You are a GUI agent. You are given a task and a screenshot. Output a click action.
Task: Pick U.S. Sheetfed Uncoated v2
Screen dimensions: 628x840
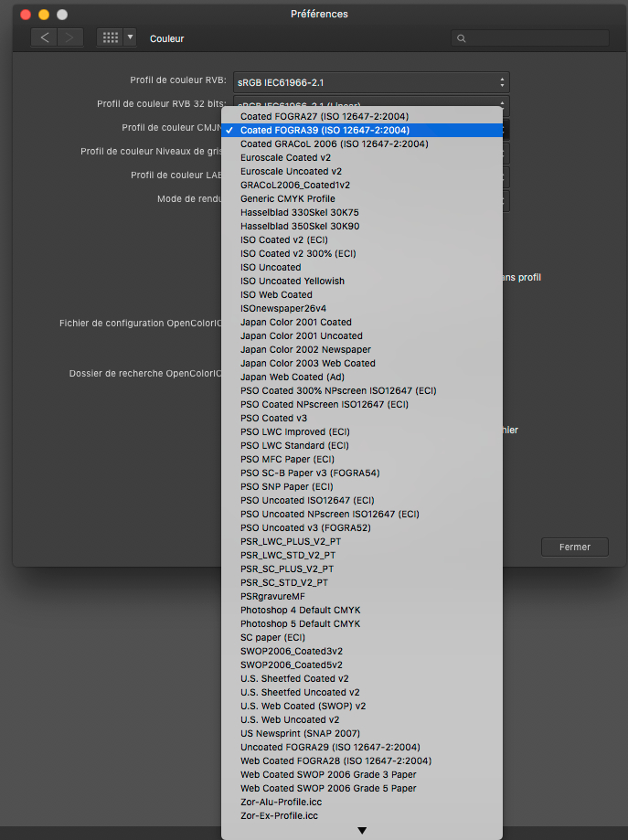point(362,693)
